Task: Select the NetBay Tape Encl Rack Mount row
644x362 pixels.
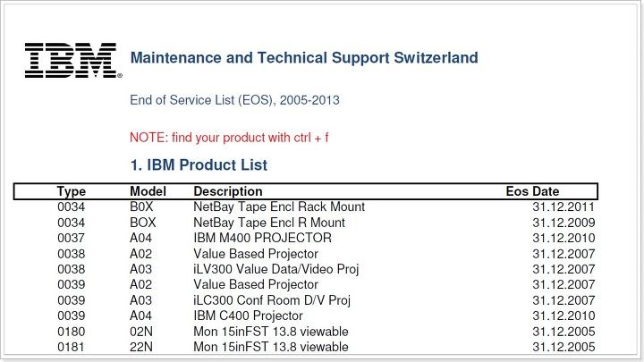Action: [x=326, y=206]
